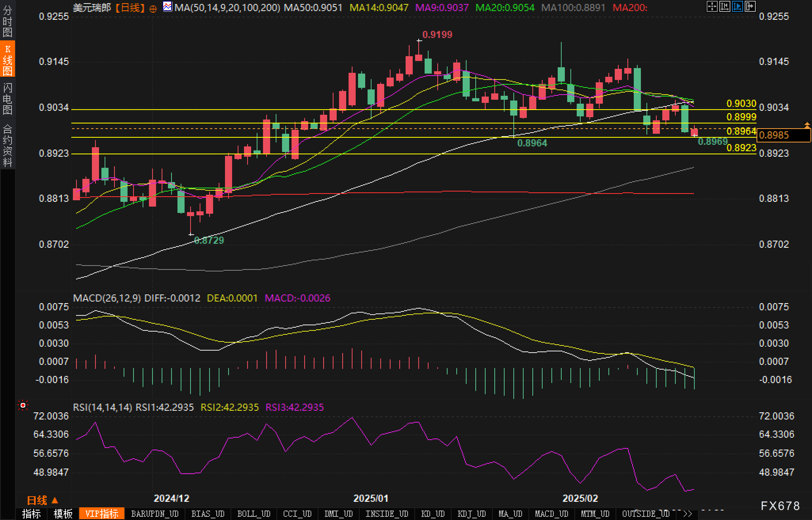The image size is (812, 520).
Task: Click the orange circled-plus icon beside 日线 title
Action: 153,8
